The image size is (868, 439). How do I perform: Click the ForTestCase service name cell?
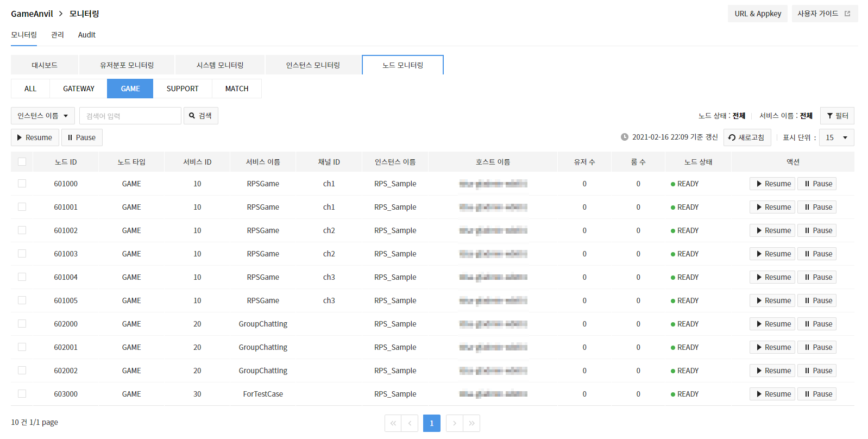(263, 394)
